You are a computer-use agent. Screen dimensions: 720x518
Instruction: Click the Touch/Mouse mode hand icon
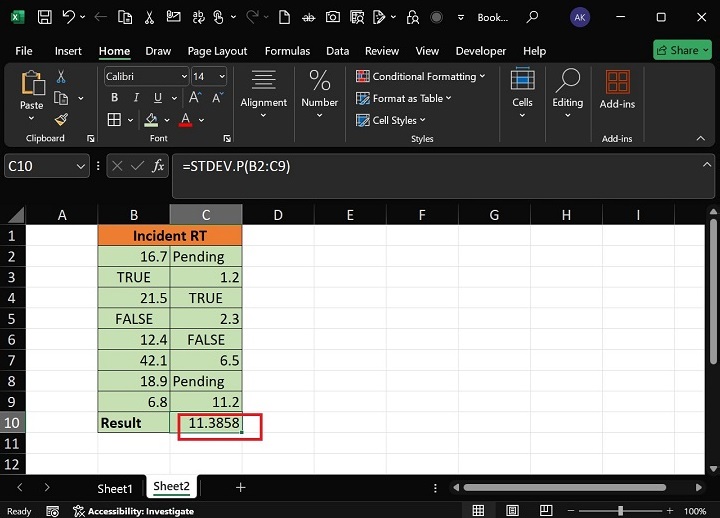pos(219,17)
